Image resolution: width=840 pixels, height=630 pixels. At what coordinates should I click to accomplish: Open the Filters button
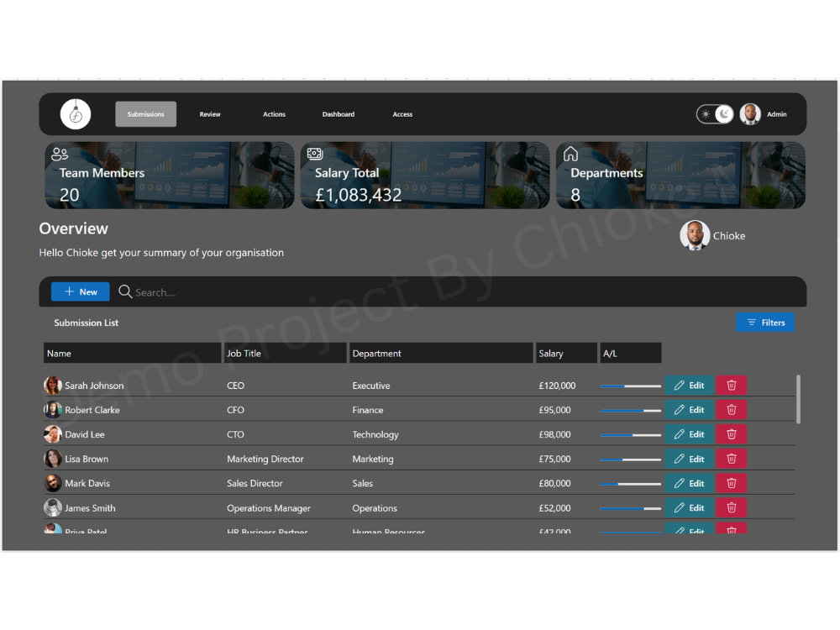(765, 323)
